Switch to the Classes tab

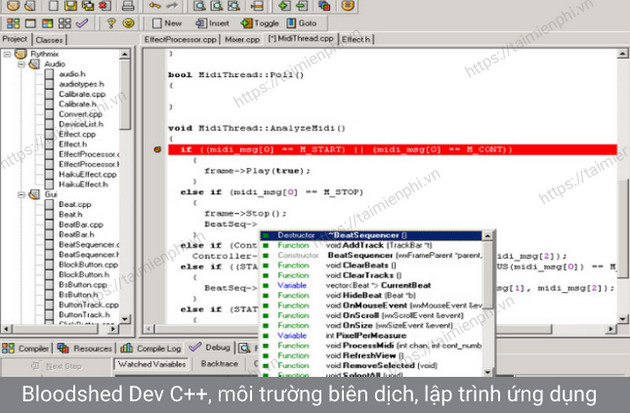point(49,40)
